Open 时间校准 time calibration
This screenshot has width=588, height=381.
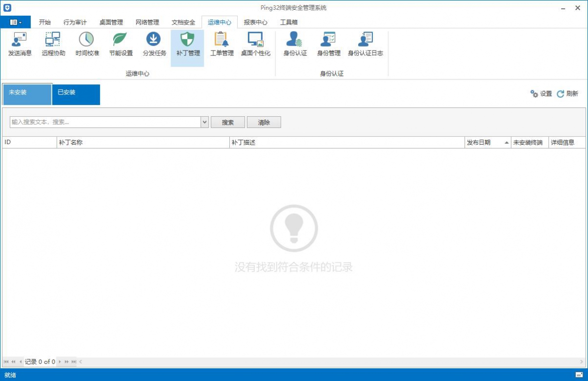[87, 44]
